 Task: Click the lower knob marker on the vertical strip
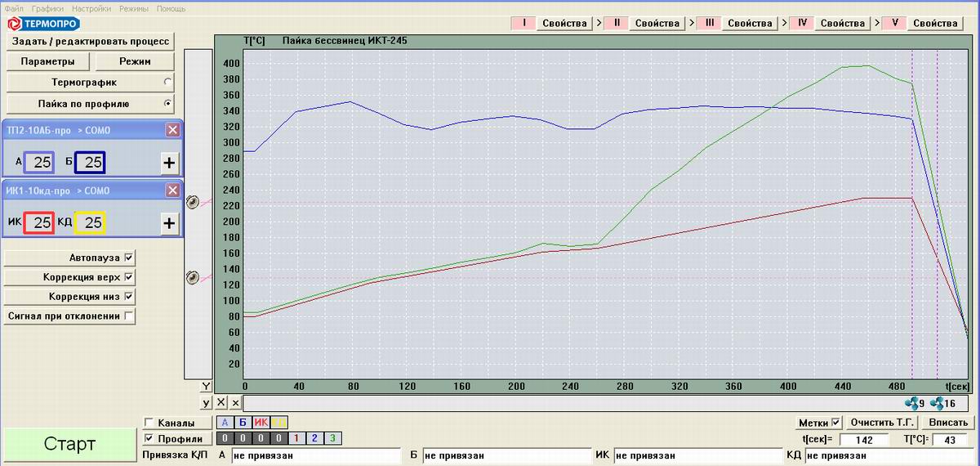193,278
